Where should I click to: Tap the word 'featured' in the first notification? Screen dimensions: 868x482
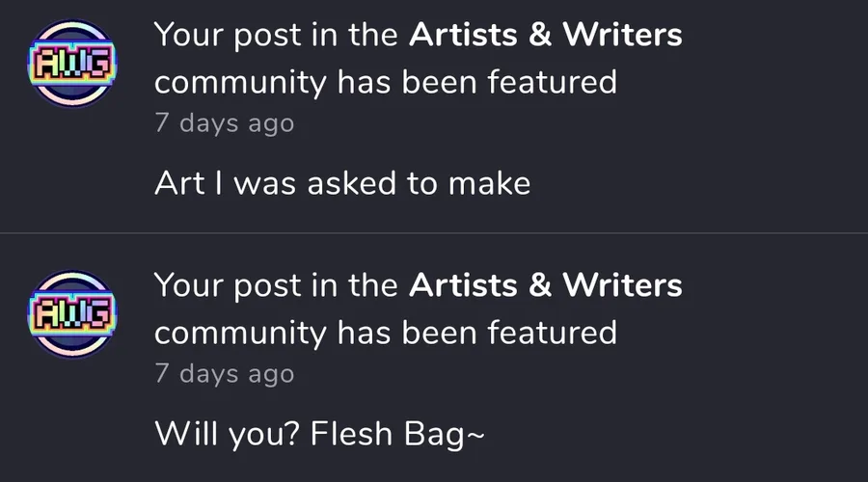552,82
